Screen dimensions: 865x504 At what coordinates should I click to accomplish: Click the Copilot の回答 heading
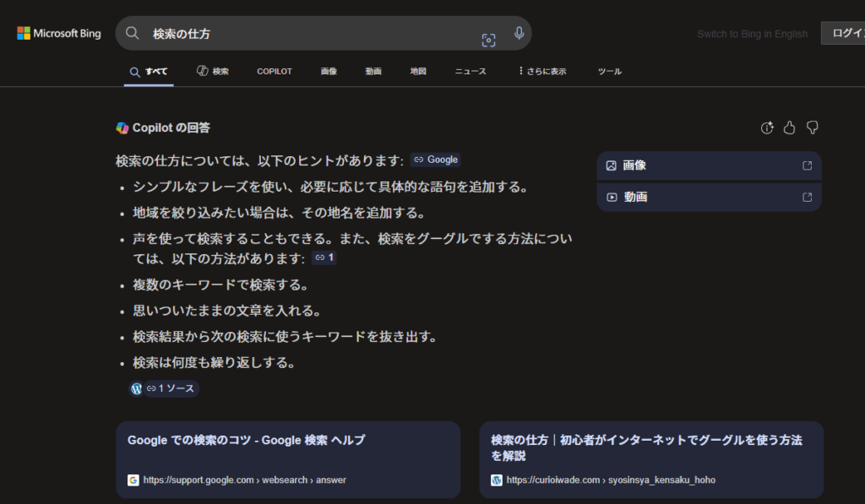171,128
